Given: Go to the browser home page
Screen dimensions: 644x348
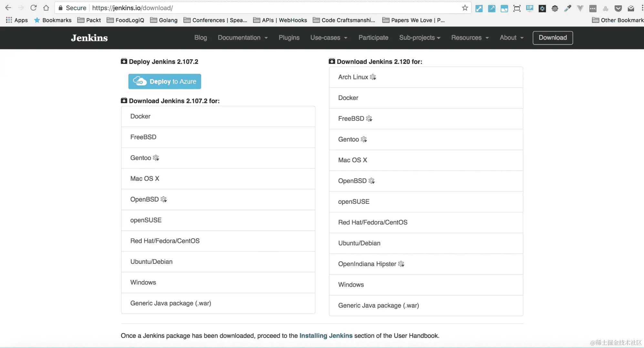Looking at the screenshot, I should pos(46,8).
